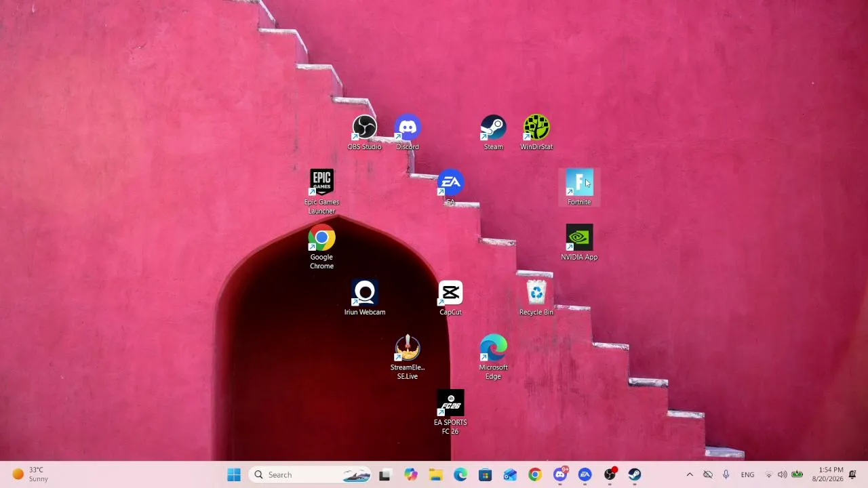Switch to Steam in the taskbar

coord(635,475)
